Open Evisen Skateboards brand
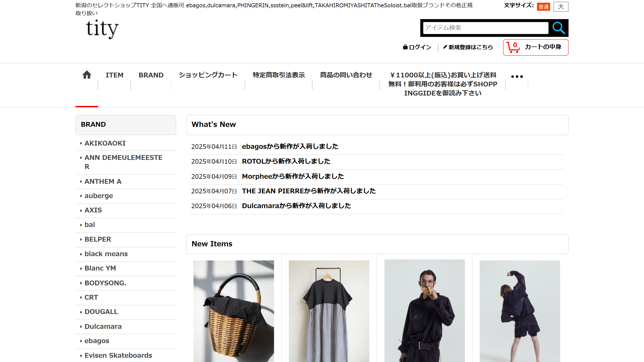The width and height of the screenshot is (644, 362). point(118,355)
